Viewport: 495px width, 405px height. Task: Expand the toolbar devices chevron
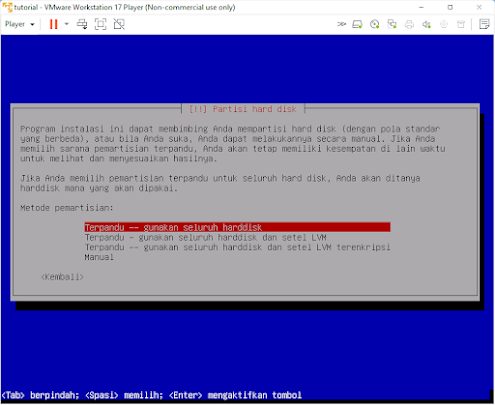point(341,24)
